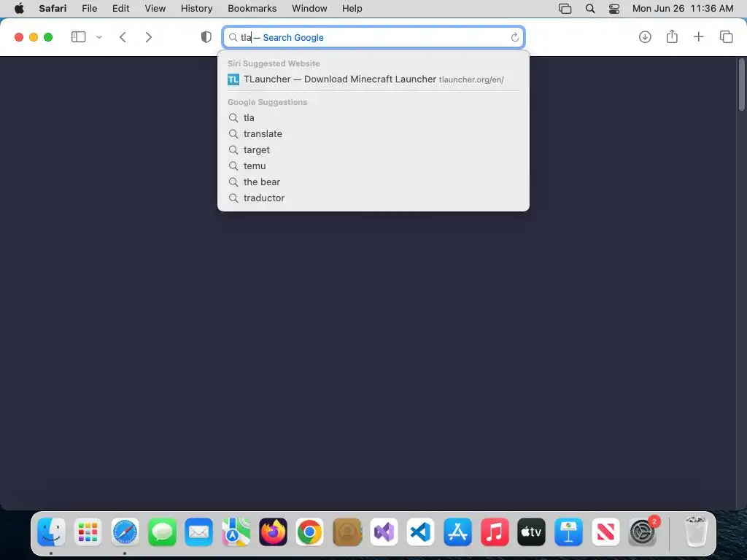Add a new tab with plus icon
The height and width of the screenshot is (560, 747).
[698, 36]
